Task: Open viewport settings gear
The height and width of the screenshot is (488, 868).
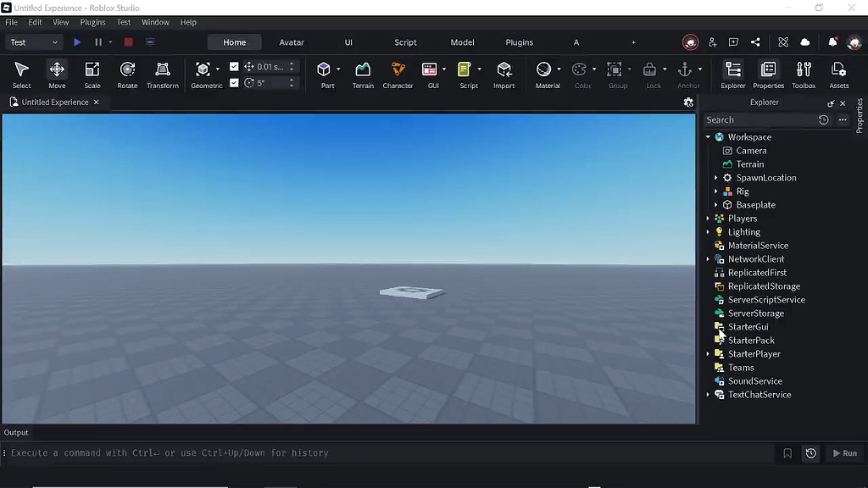Action: pos(688,103)
